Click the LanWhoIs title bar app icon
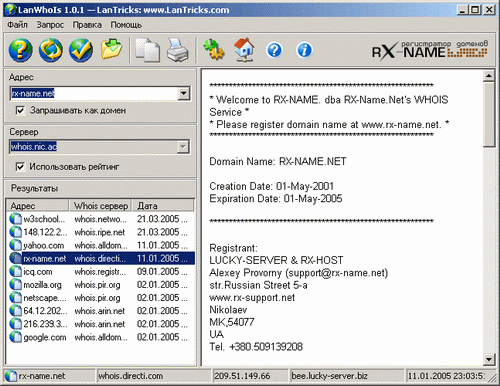The width and height of the screenshot is (500, 386). pos(10,9)
